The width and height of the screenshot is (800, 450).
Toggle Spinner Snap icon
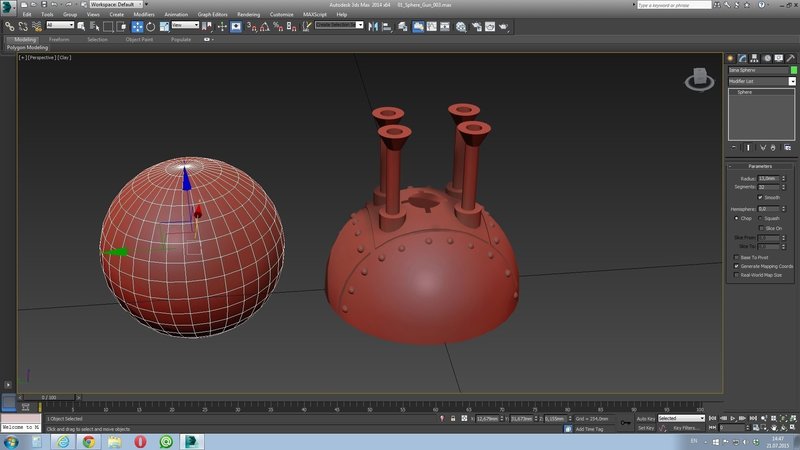pos(291,26)
